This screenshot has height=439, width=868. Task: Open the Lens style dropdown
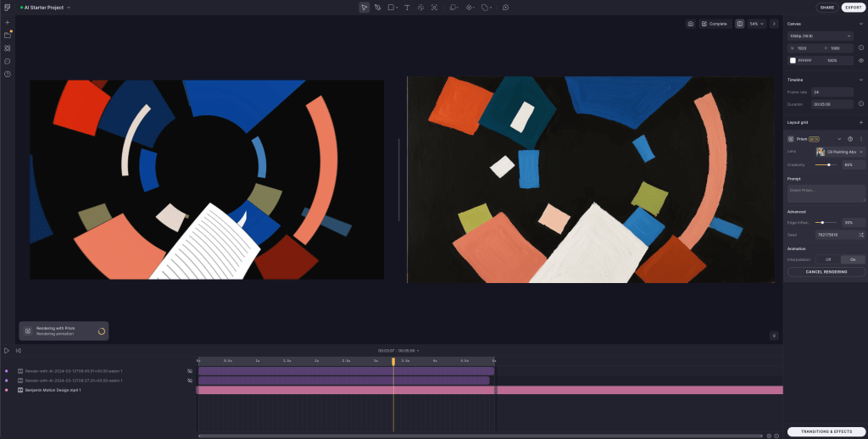[839, 152]
